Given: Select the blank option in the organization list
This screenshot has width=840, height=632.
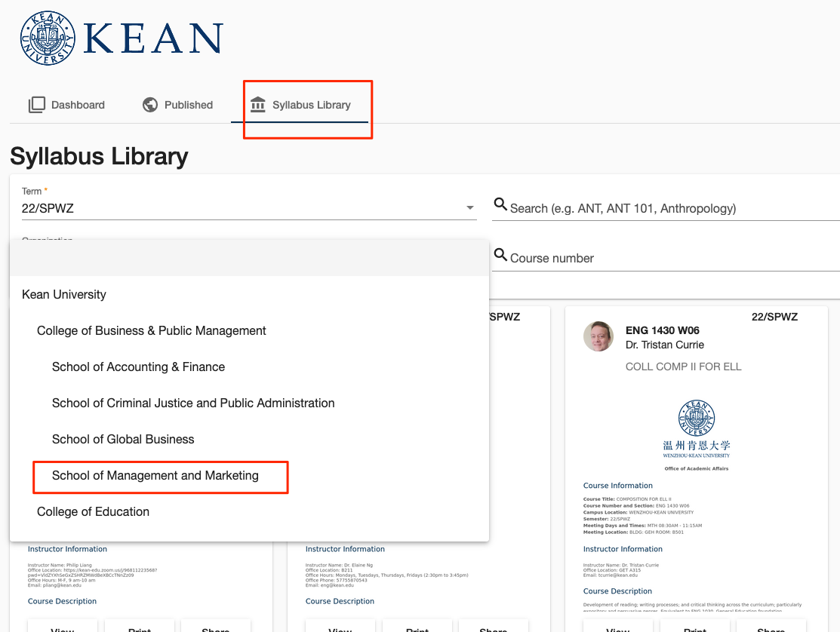Looking at the screenshot, I should pos(249,258).
